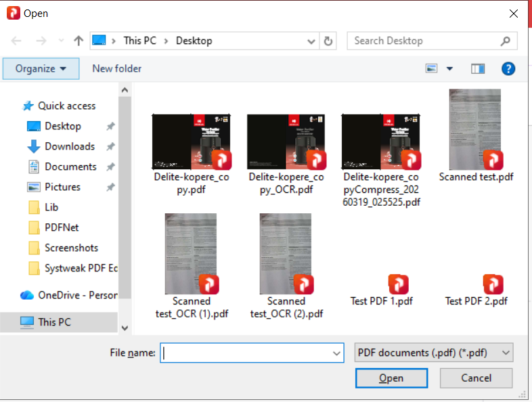Viewport: 532px width, 402px height.
Task: Click the Help question mark icon
Action: coord(508,68)
